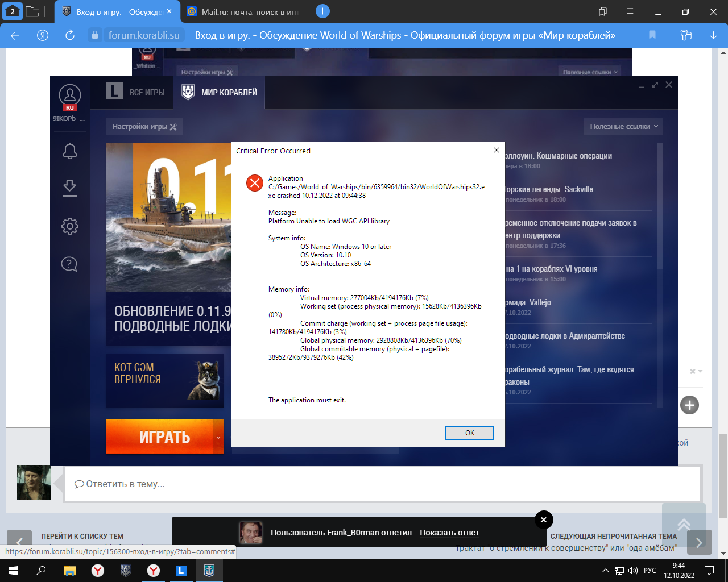
Task: Go to next unread topic arrow
Action: (699, 543)
